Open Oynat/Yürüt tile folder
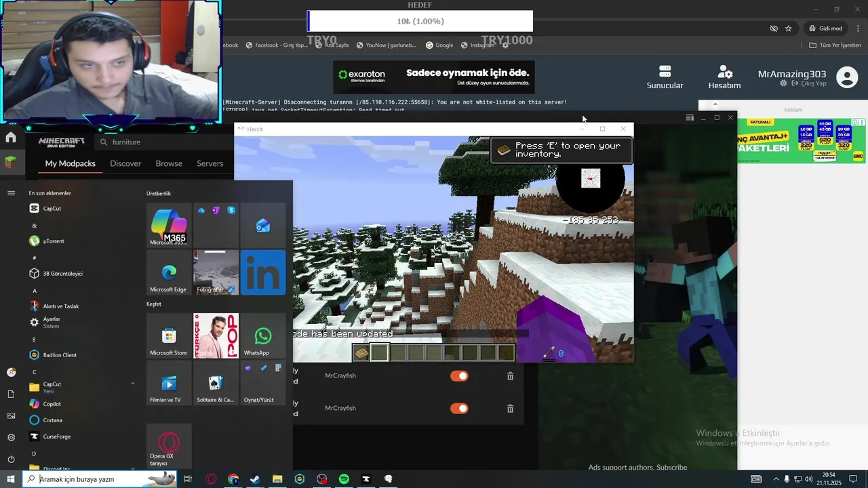 263,382
